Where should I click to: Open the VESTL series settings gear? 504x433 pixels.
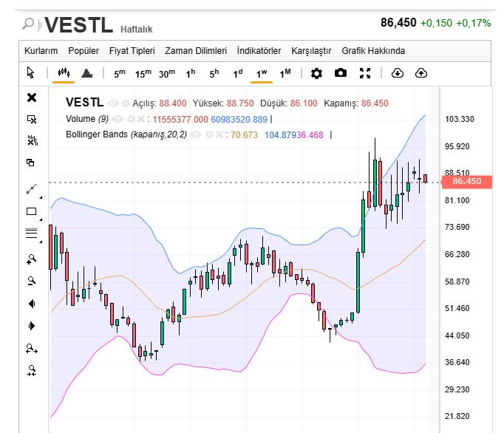[x=126, y=103]
